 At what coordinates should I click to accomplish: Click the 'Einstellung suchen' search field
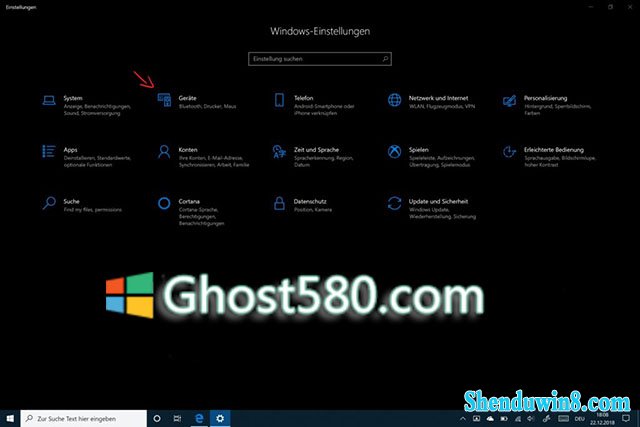(x=320, y=59)
